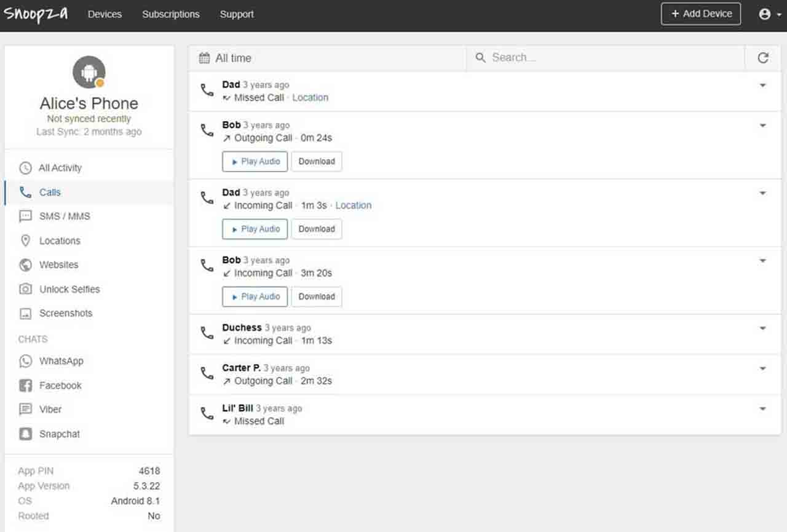The width and height of the screenshot is (787, 532).
Task: Open the Subscriptions menu in navbar
Action: [x=171, y=14]
